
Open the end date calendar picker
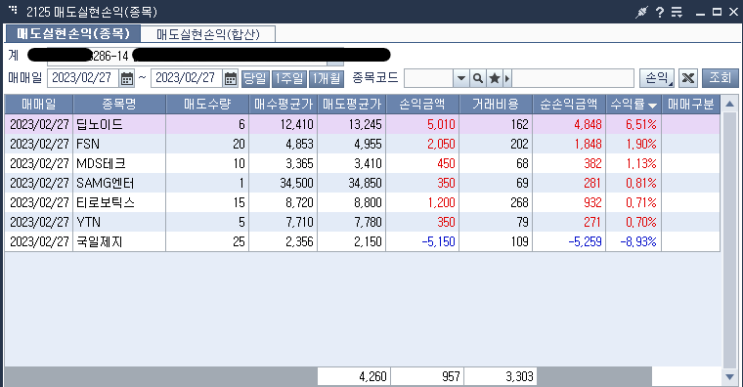coord(230,78)
